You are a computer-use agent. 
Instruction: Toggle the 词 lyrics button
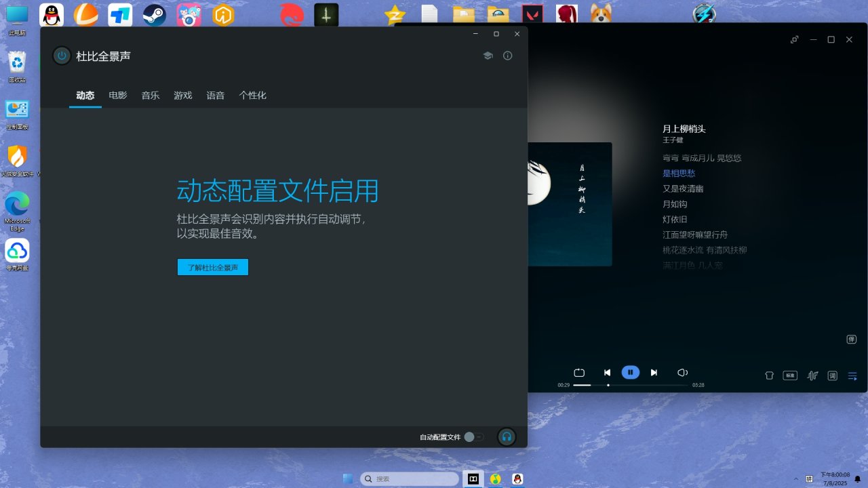coord(833,375)
